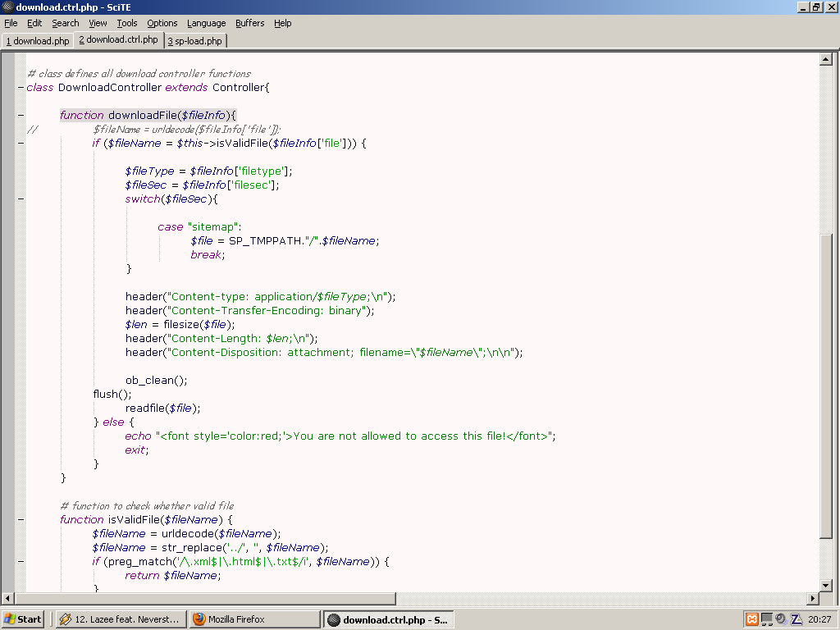This screenshot has height=630, width=840.
Task: Click the vertical scrollbar thumb
Action: 825,387
